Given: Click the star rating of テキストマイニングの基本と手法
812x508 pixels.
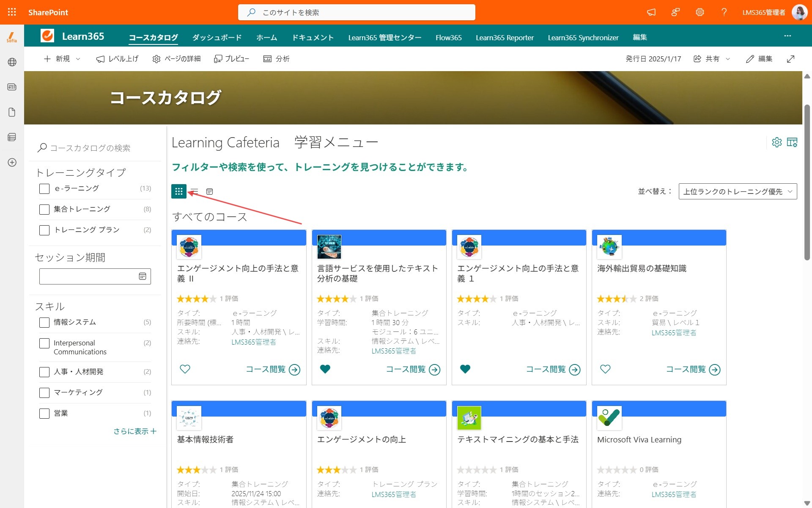Looking at the screenshot, I should (477, 469).
